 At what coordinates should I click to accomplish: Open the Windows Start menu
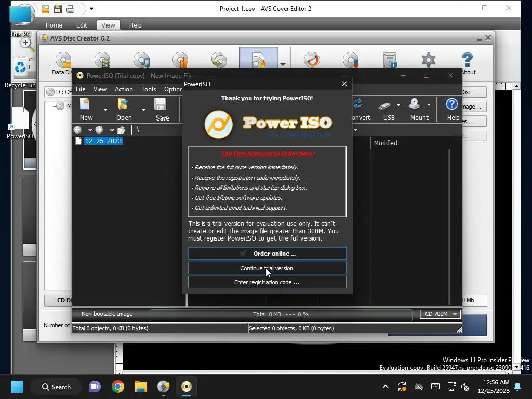17,387
